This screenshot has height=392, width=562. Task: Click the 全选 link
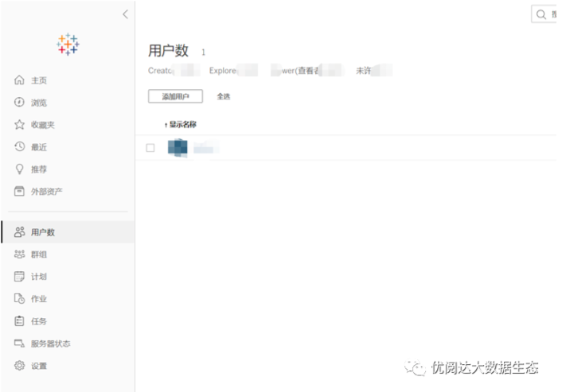pyautogui.click(x=224, y=96)
